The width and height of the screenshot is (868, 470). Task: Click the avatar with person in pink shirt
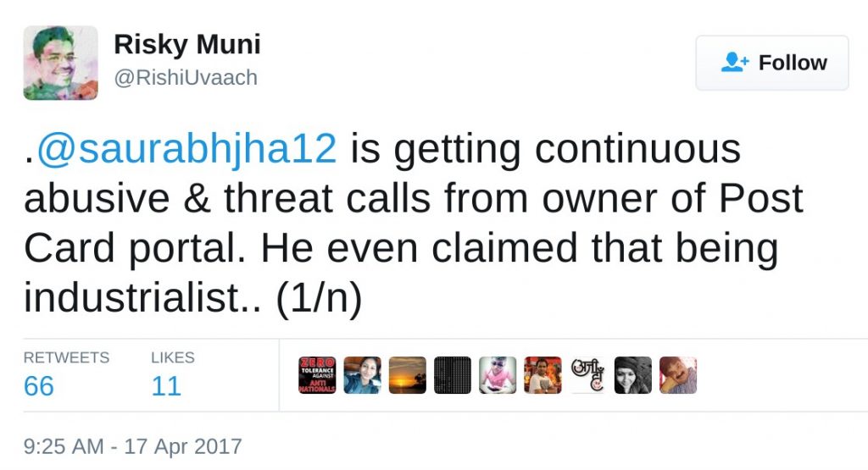pyautogui.click(x=498, y=375)
